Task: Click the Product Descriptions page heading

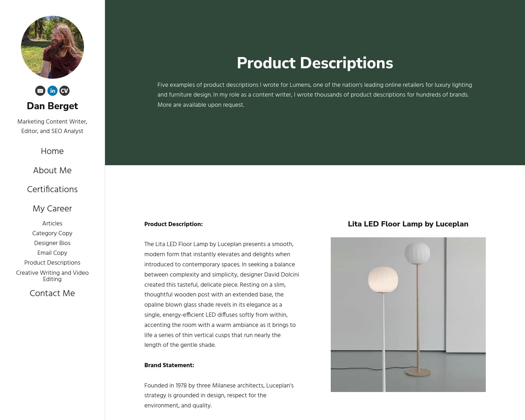Action: click(315, 63)
